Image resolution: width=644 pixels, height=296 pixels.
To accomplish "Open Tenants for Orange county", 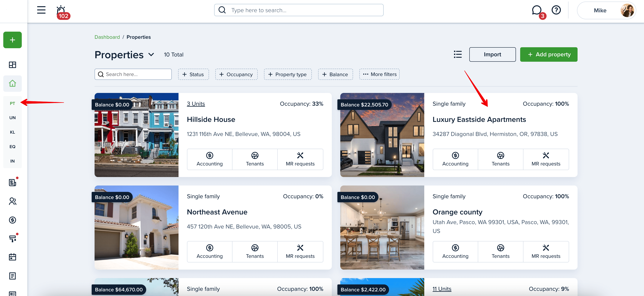I will 501,252.
